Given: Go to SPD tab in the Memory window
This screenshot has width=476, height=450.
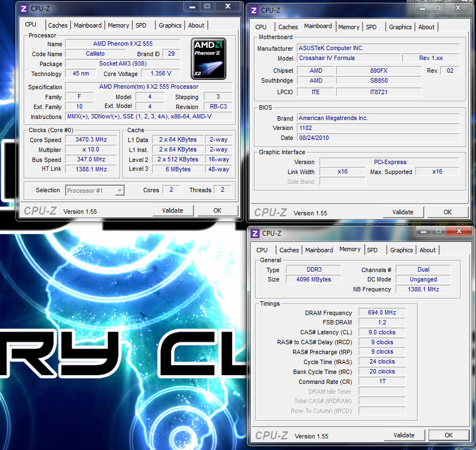Looking at the screenshot, I should [372, 250].
